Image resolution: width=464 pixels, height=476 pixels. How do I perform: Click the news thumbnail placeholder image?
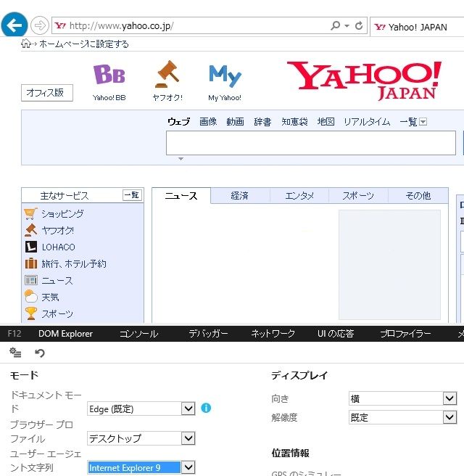coord(389,265)
